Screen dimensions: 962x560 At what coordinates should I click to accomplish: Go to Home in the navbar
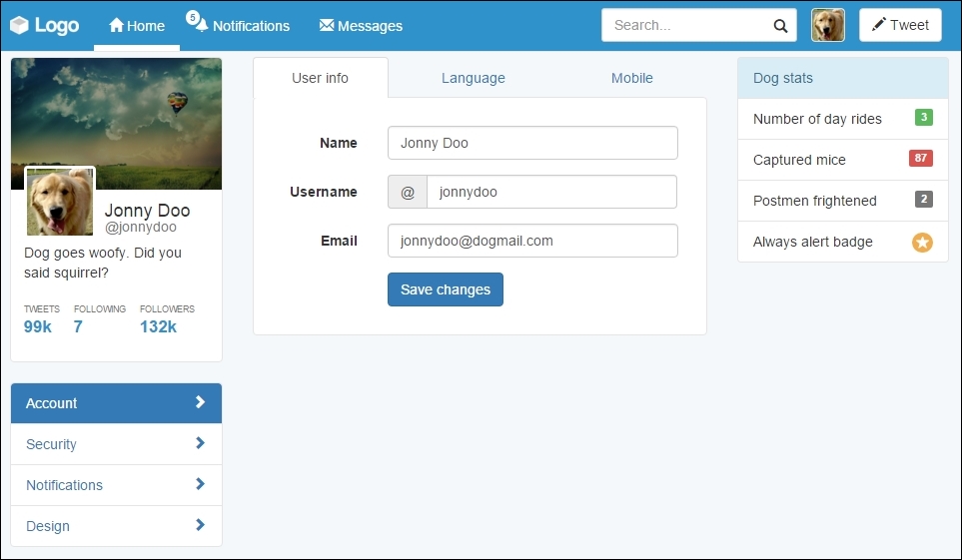coord(137,26)
